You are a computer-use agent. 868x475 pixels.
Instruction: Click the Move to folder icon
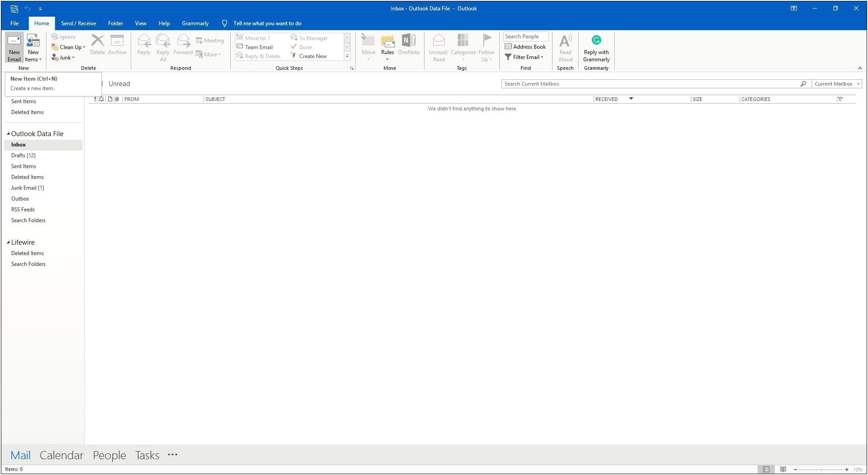[368, 41]
